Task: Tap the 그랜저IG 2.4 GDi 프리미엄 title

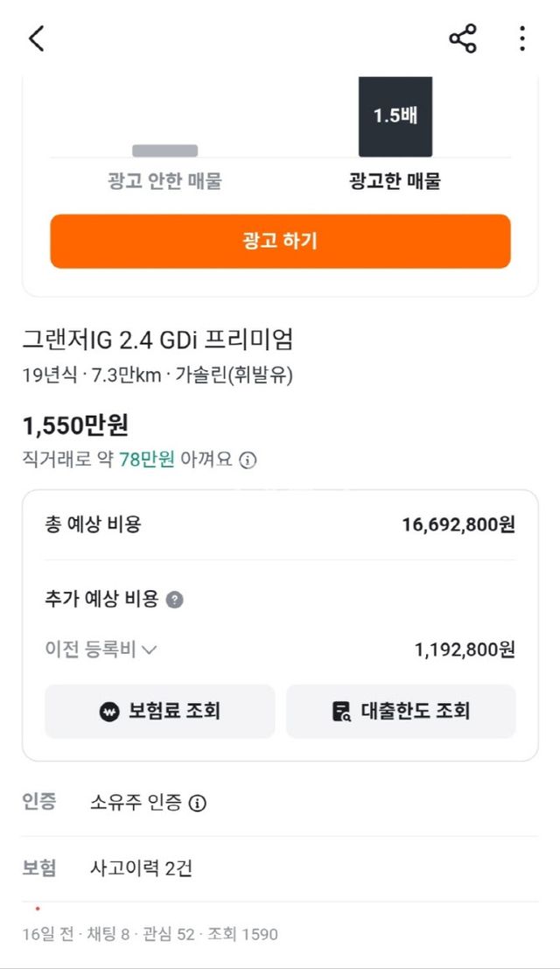Action: [157, 339]
